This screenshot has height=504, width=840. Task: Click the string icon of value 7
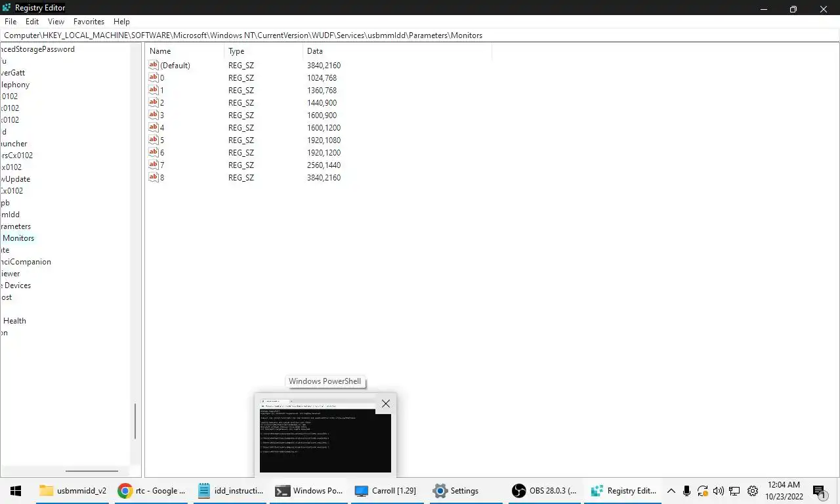click(x=154, y=165)
